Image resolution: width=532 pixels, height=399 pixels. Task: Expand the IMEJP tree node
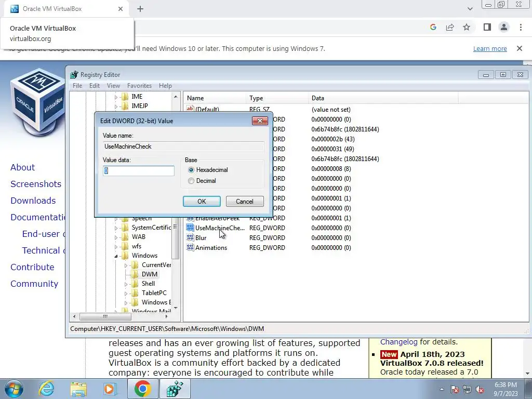tap(116, 106)
